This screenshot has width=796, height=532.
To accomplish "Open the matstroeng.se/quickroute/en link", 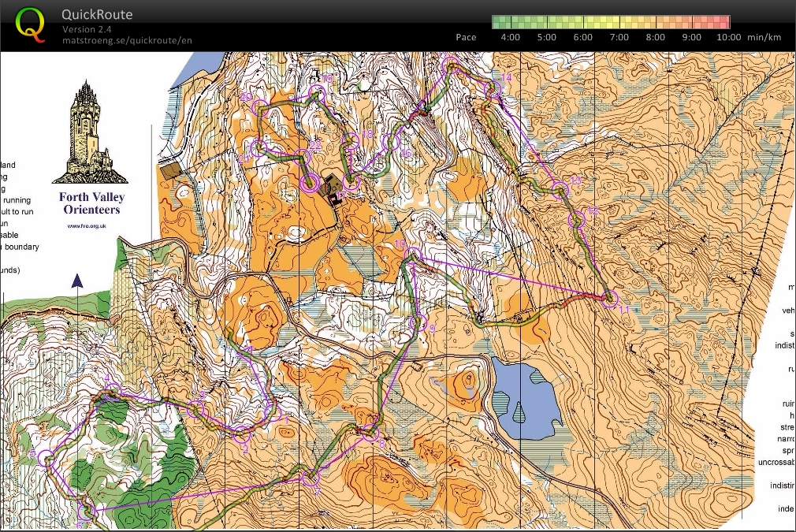I will coord(127,40).
